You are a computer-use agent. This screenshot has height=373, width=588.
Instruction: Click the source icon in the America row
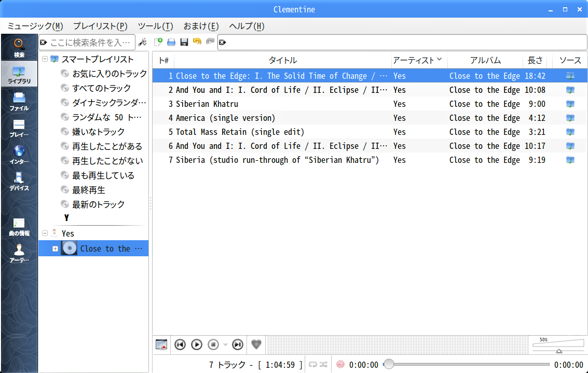tap(570, 118)
